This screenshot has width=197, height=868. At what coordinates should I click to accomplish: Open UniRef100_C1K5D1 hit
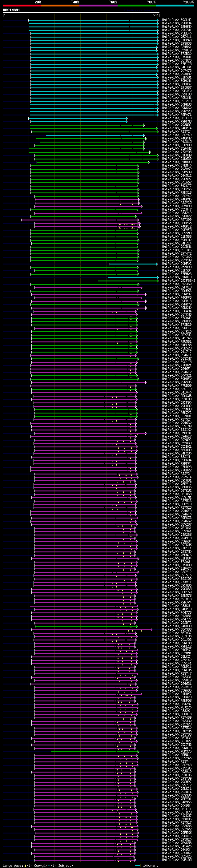click(x=177, y=78)
